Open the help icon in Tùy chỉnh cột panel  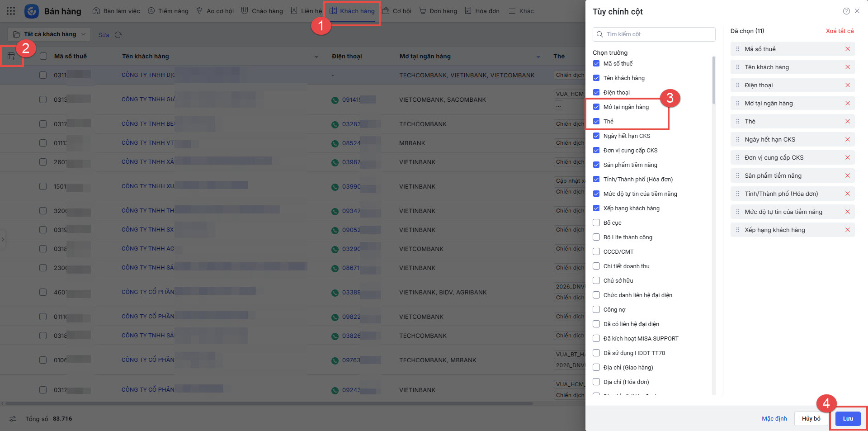click(846, 11)
